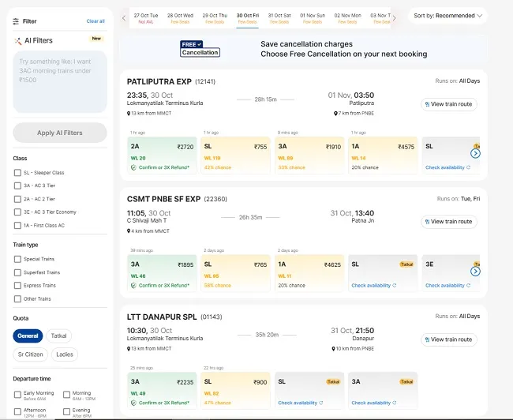Image resolution: width=513 pixels, height=420 pixels.
Task: Open Sort by: Recommended dropdown
Action: 447,16
